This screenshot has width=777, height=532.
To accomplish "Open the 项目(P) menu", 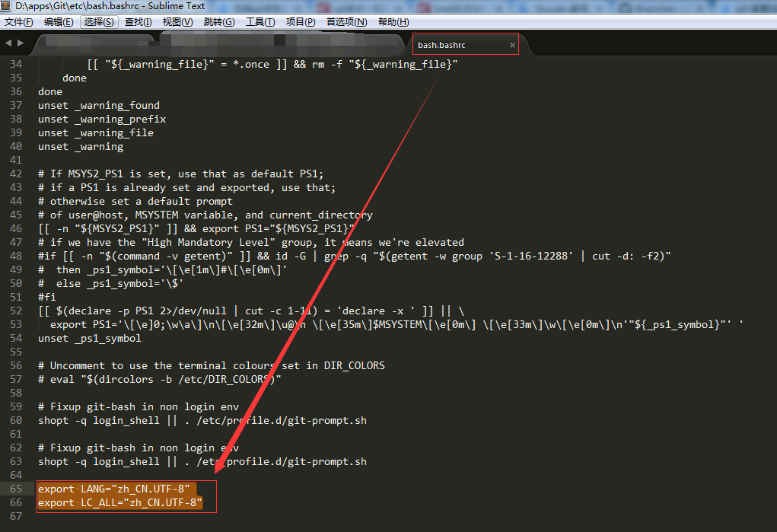I will point(300,21).
